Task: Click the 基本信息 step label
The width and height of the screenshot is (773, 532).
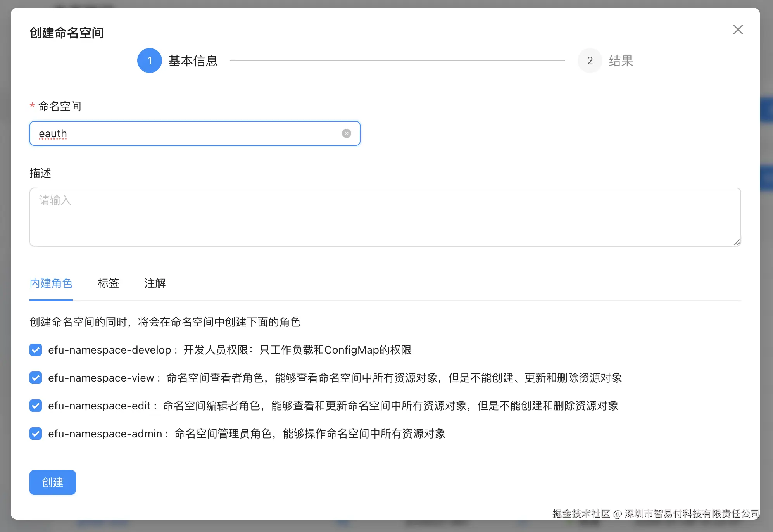Action: pos(193,60)
